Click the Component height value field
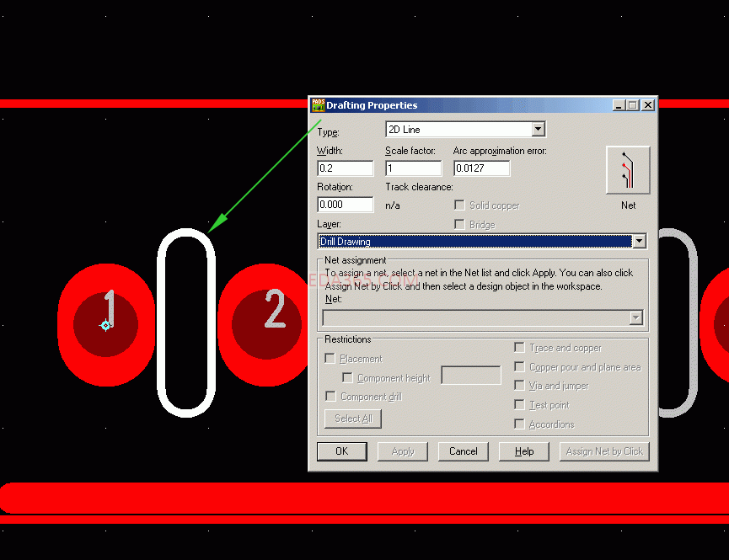 click(x=471, y=376)
